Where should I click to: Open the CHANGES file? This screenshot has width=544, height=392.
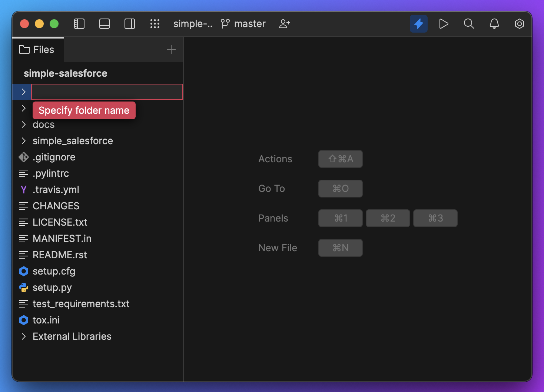pyautogui.click(x=56, y=206)
